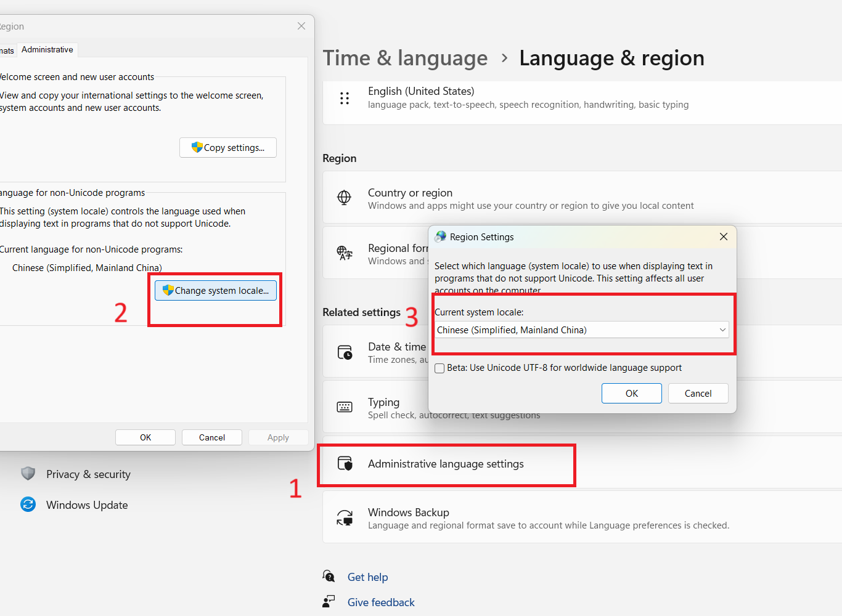Open the Give feedback link
This screenshot has height=616, width=842.
(381, 602)
